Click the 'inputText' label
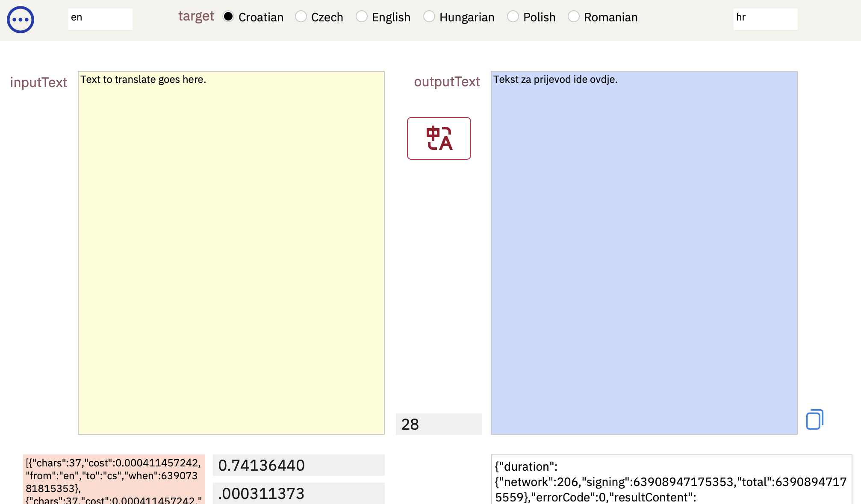Viewport: 861px width, 504px height. (38, 82)
